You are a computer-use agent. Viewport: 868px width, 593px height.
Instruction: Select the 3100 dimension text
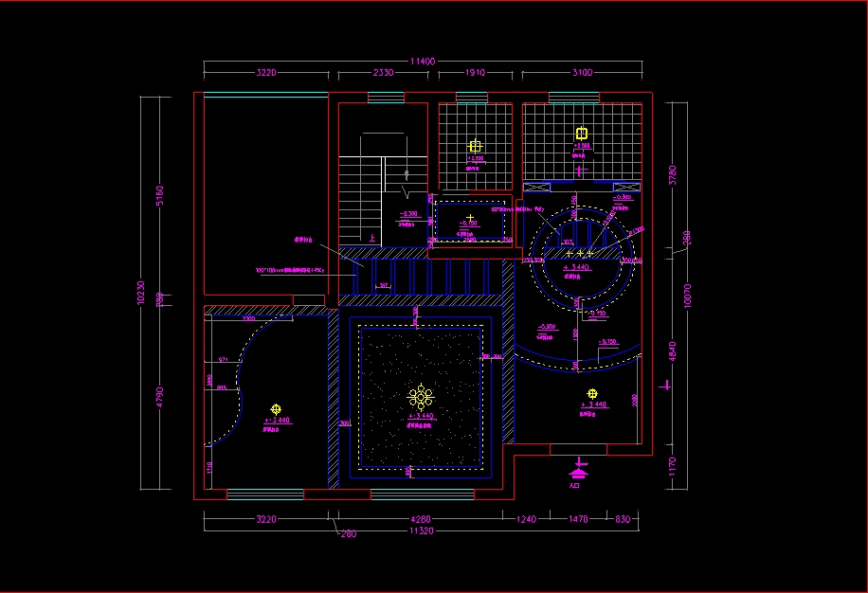pyautogui.click(x=583, y=72)
